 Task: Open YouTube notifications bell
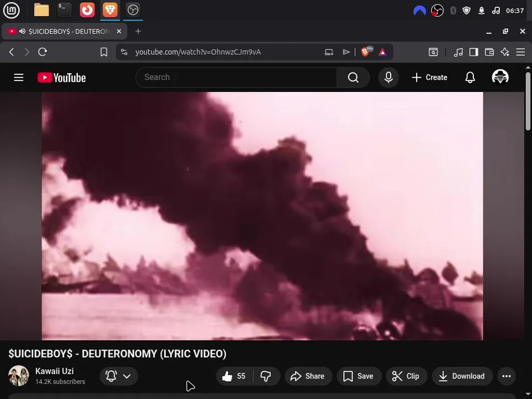coord(470,78)
